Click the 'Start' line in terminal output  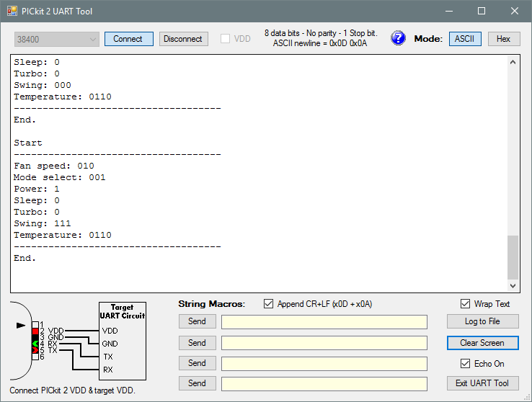coord(28,143)
